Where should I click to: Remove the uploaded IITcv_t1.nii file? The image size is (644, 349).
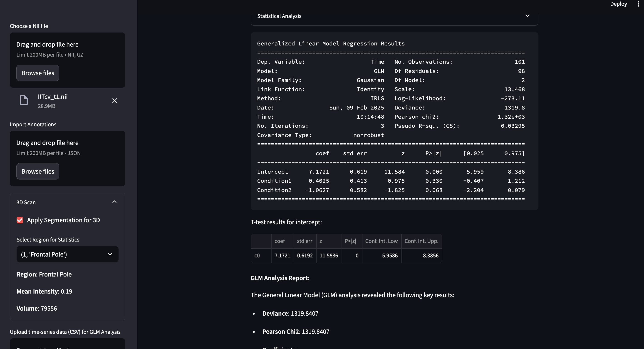tap(114, 101)
